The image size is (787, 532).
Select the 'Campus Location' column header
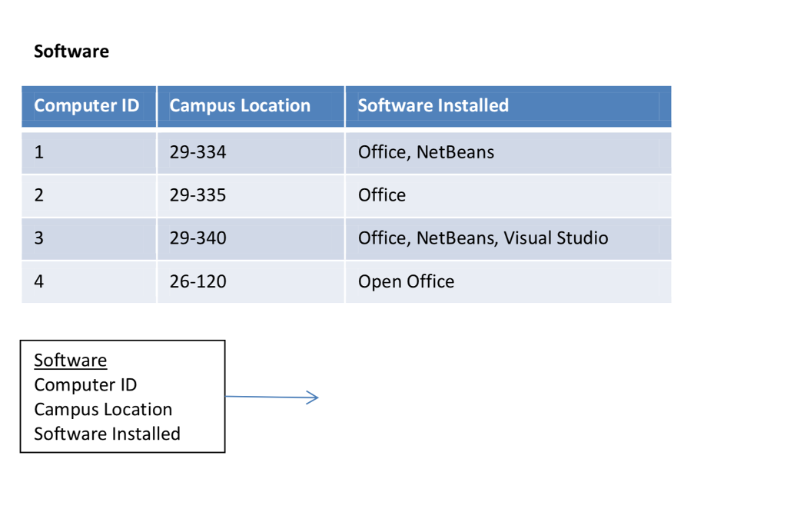(251, 106)
